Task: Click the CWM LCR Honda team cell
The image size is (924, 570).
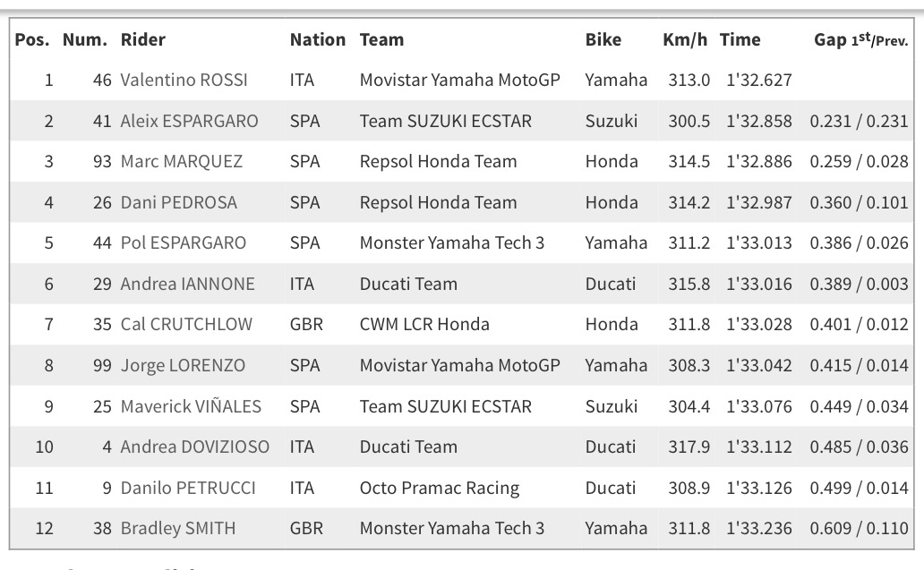Action: [424, 324]
